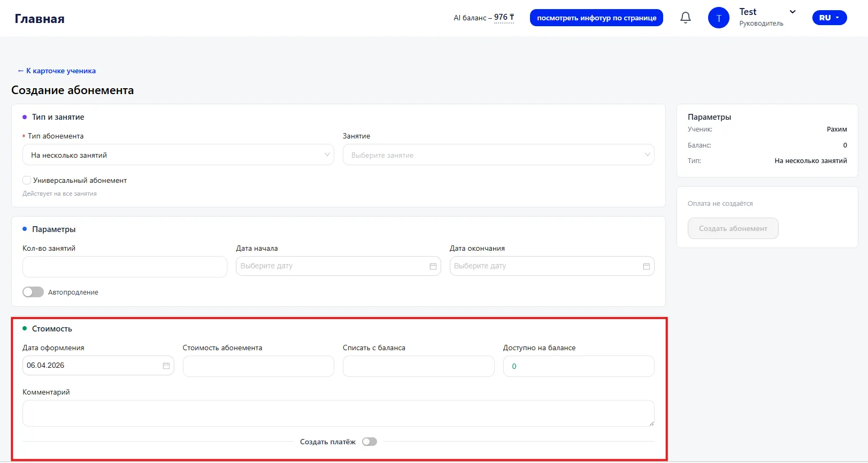The width and height of the screenshot is (868, 463).
Task: Click the Тип и занятие section heading
Action: [58, 117]
